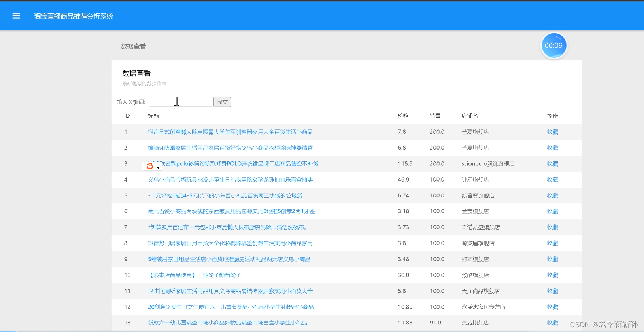Click the 00:09 timer circle
This screenshot has height=332, width=644.
pos(553,46)
